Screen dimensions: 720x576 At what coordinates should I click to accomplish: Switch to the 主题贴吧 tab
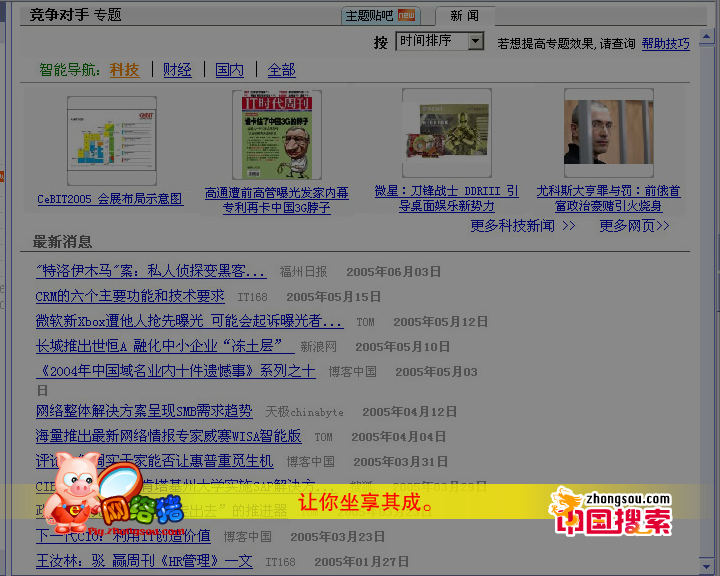380,16
